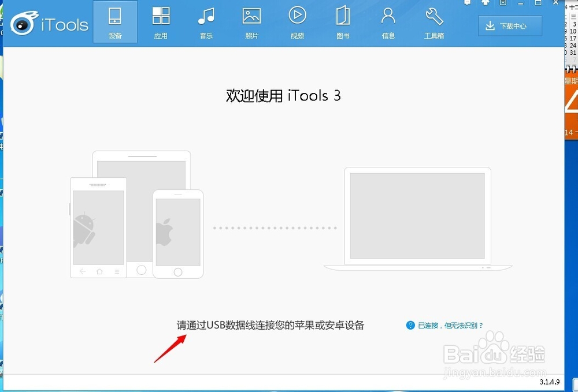Click the laptop illustration
Viewport: 578px width, 392px height.
(x=418, y=219)
